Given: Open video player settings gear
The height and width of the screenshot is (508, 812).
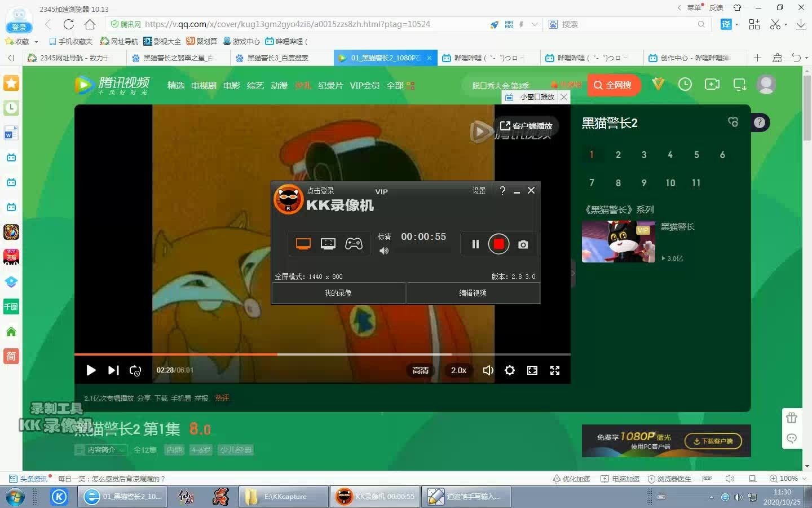Looking at the screenshot, I should tap(510, 370).
